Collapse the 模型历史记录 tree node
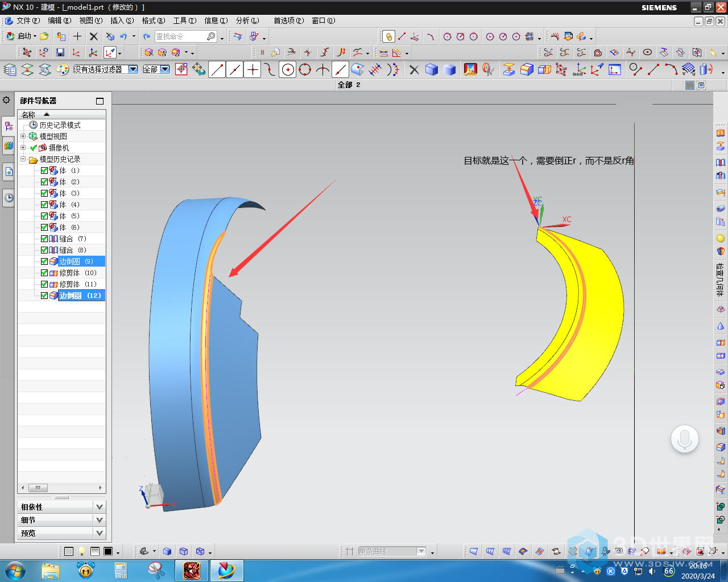Screen dimensions: 728x582 pos(23,159)
